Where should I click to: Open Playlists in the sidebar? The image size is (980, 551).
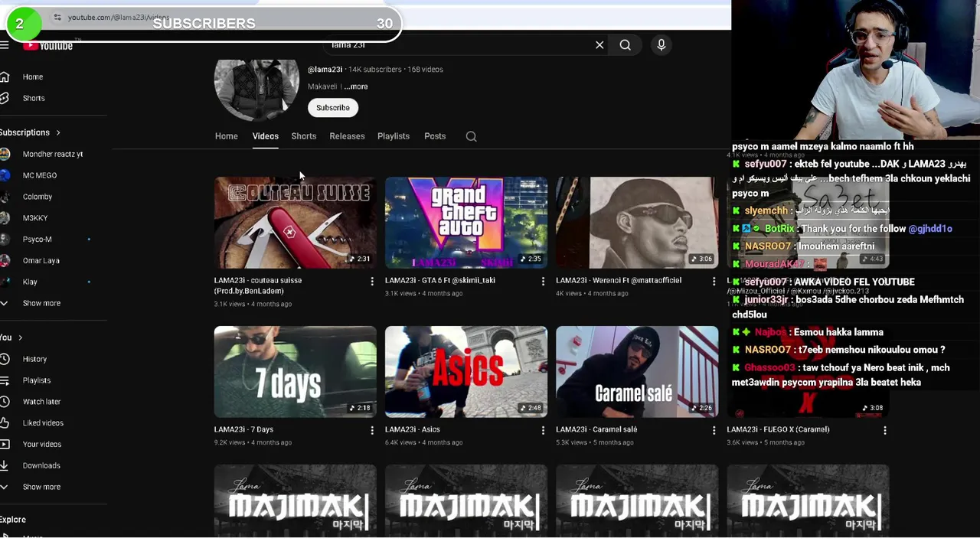point(36,380)
